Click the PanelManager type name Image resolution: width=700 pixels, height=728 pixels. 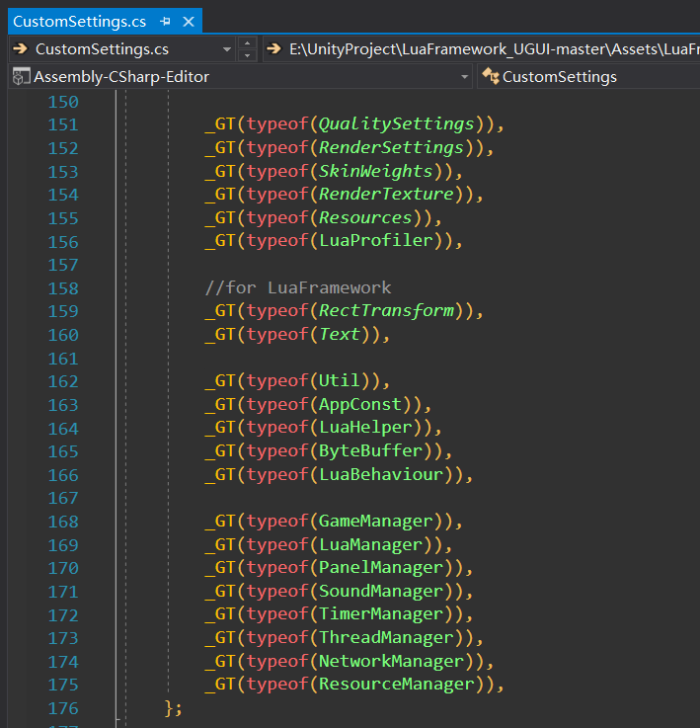coord(381,567)
